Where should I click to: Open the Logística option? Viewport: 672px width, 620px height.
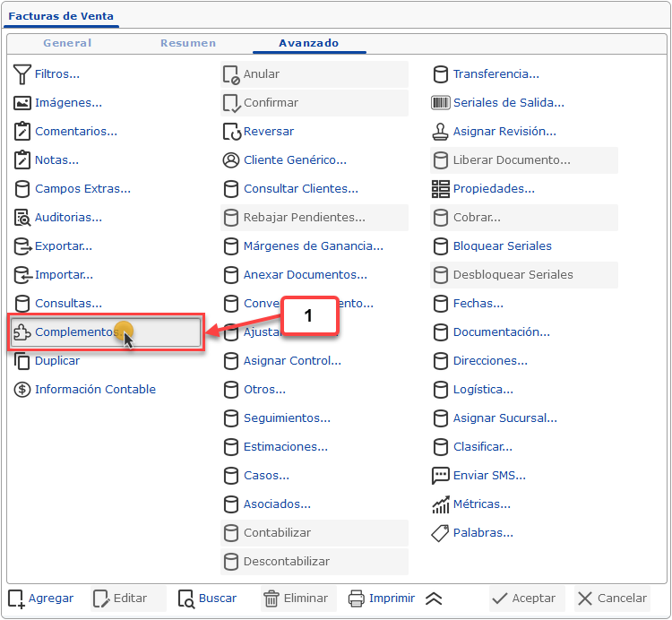(483, 390)
